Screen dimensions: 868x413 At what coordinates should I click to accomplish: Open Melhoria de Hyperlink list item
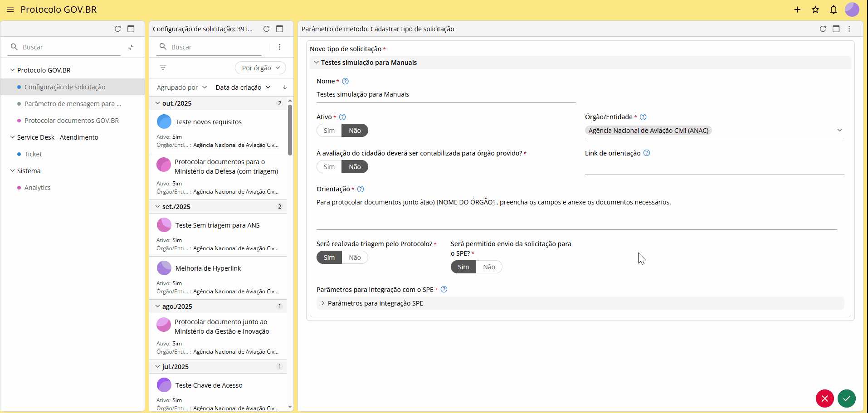(218, 278)
